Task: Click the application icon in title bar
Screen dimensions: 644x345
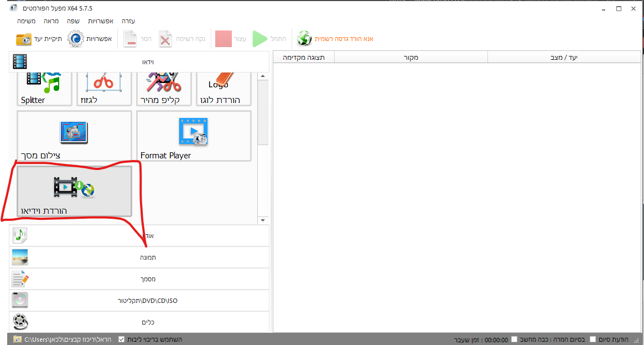Action: [13, 8]
